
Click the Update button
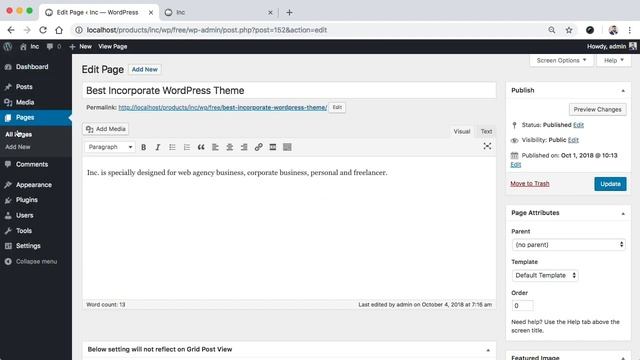[610, 184]
